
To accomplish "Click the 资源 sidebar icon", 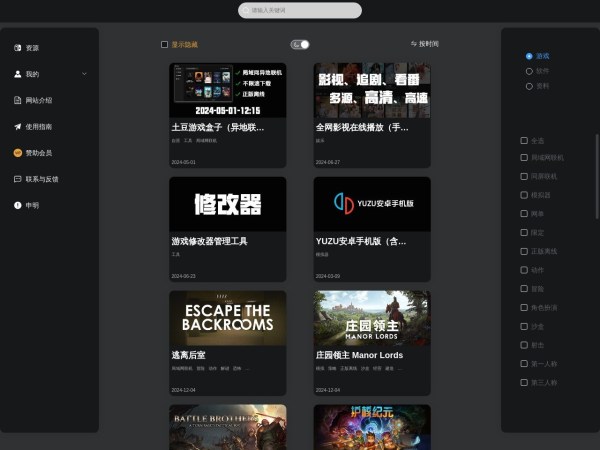I will pos(17,48).
